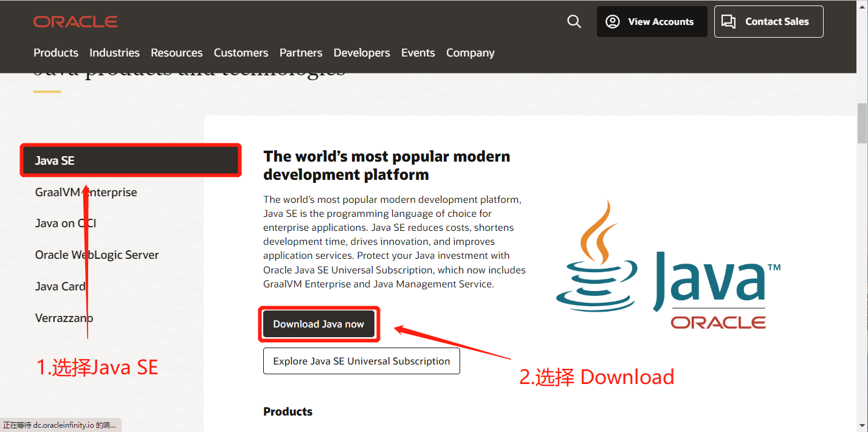Image resolution: width=868 pixels, height=432 pixels.
Task: Open the Events menu
Action: [418, 53]
